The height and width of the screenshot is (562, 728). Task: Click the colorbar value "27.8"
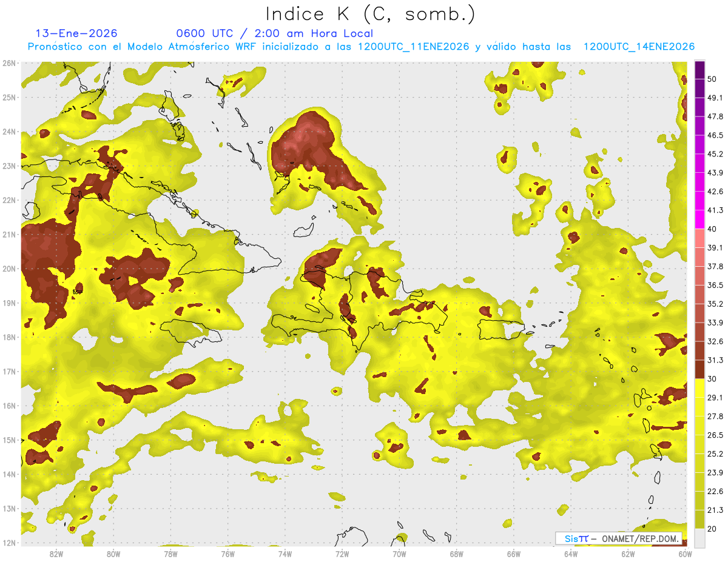715,416
